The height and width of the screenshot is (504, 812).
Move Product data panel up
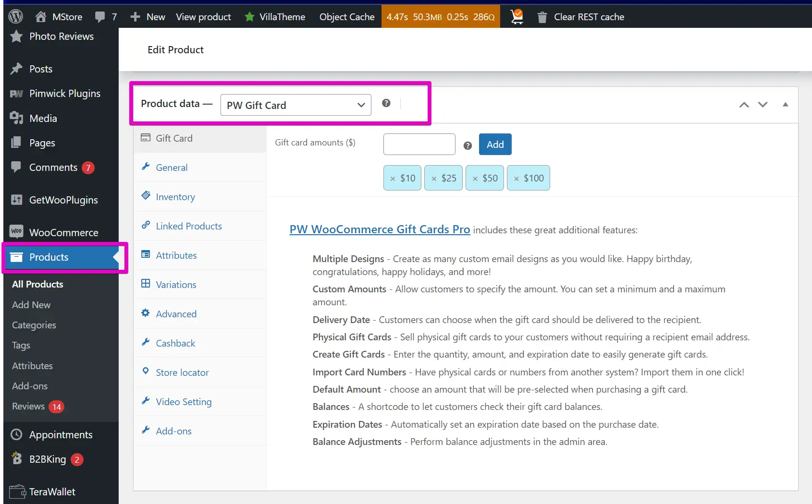744,105
